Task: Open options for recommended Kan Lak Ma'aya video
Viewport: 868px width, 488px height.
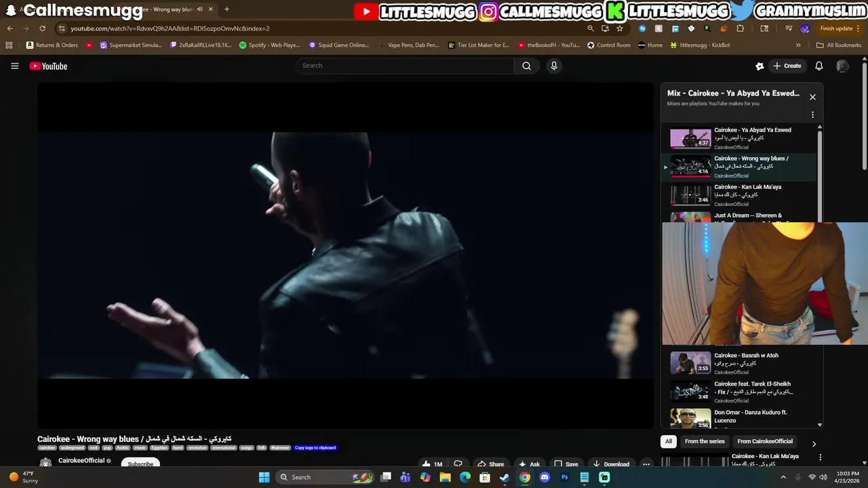Action: pyautogui.click(x=820, y=457)
